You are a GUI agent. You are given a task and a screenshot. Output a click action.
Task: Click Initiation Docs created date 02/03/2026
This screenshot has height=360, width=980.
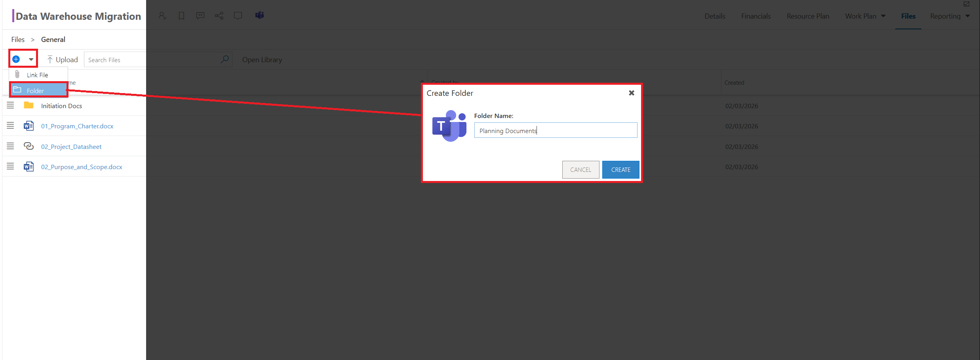741,106
